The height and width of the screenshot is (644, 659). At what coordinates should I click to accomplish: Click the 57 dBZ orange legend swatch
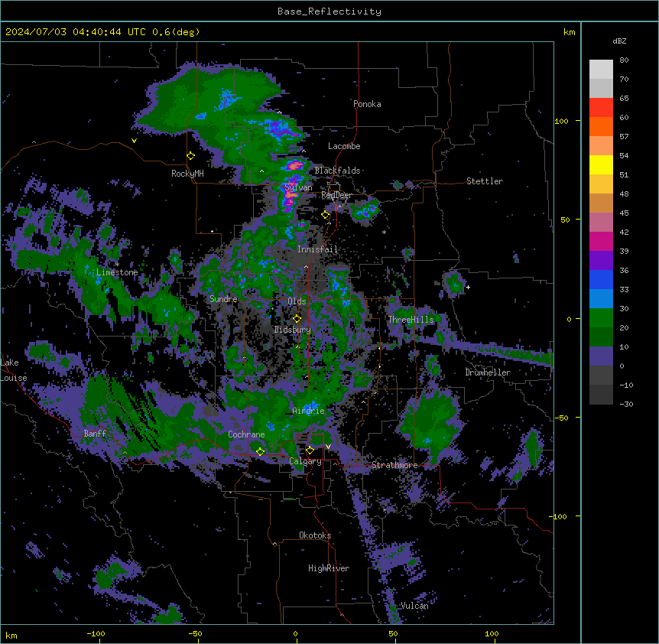click(x=601, y=126)
